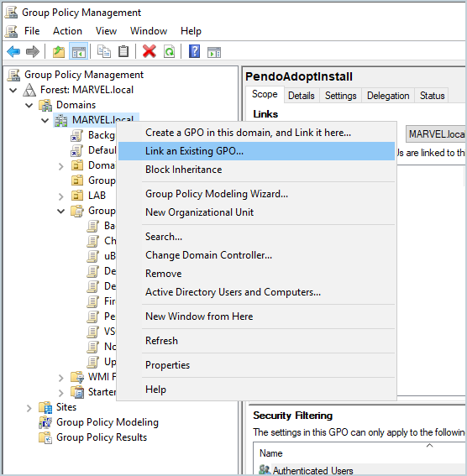
Task: Click the Up one level folder icon
Action: [59, 51]
